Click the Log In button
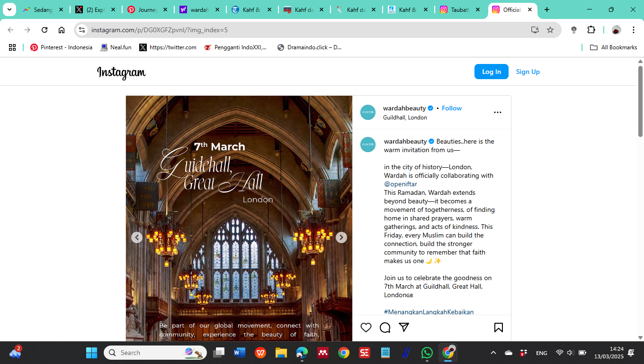 point(492,72)
